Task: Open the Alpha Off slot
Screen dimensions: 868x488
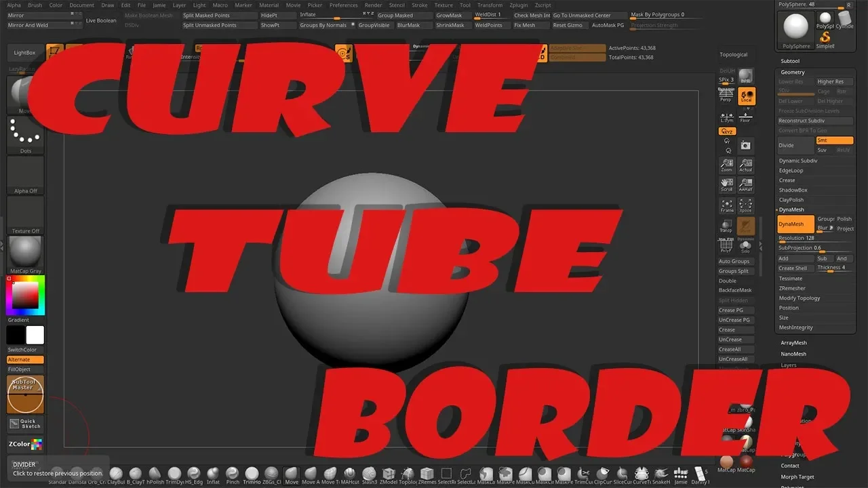Action: tap(25, 176)
